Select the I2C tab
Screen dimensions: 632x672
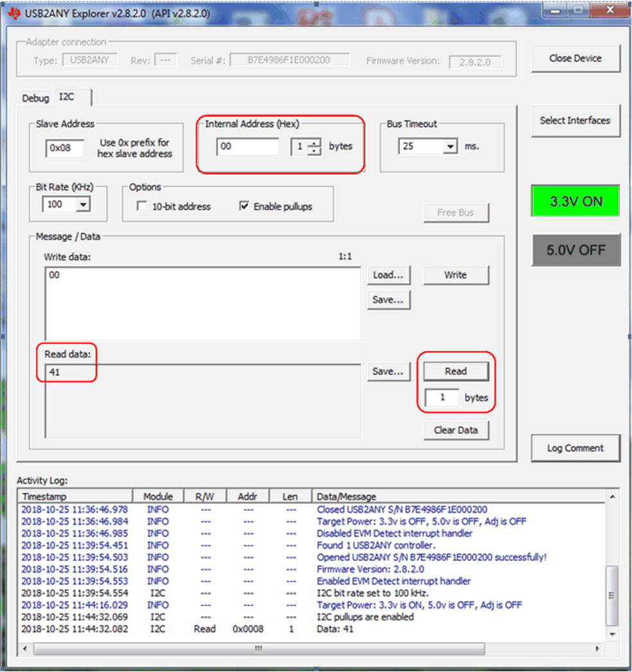pos(67,98)
